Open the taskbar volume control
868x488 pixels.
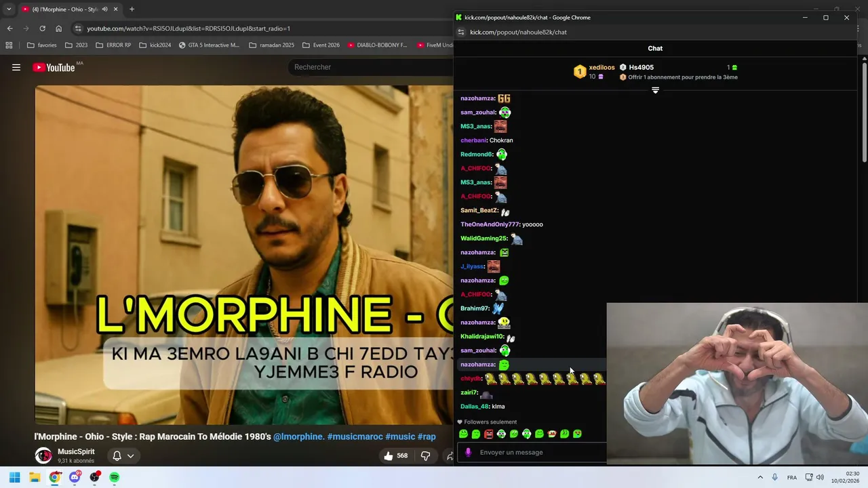pos(820,477)
